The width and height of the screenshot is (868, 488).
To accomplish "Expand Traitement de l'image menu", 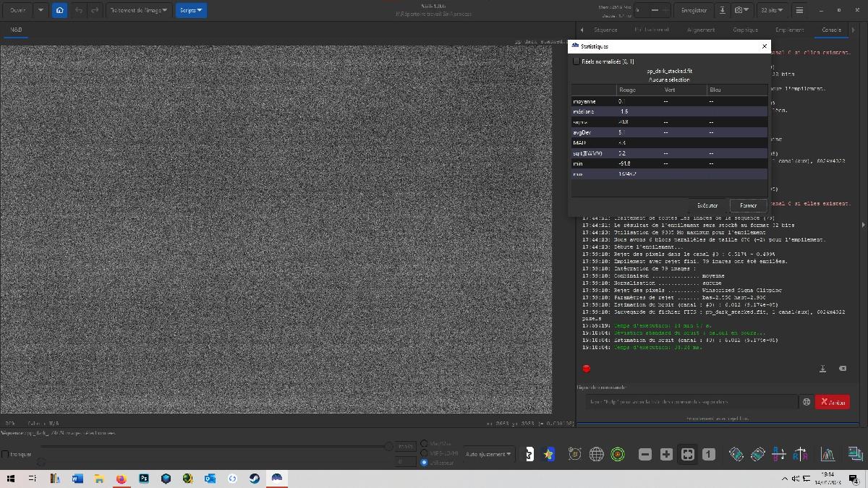I will coord(137,10).
